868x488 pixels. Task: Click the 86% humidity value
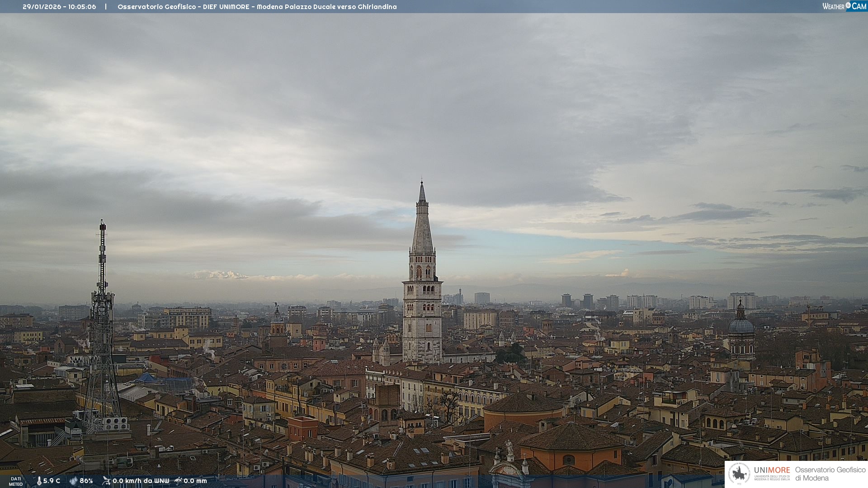click(86, 481)
